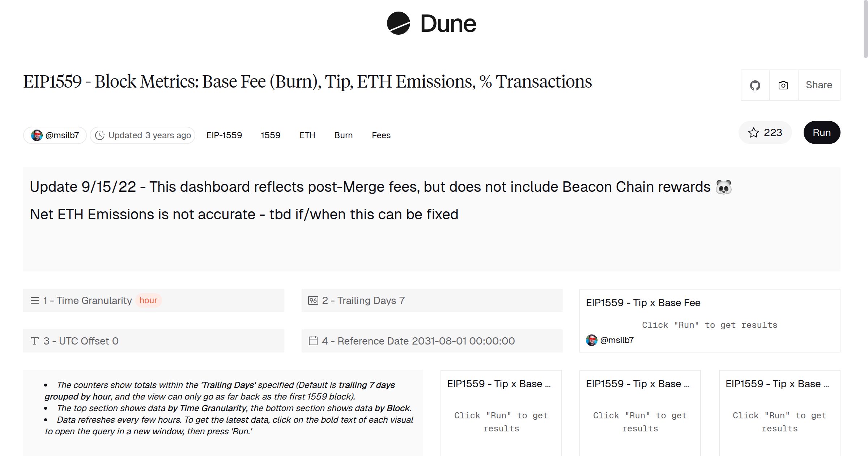Toggle the star to favorite the dashboard
The height and width of the screenshot is (456, 868).
coord(753,132)
